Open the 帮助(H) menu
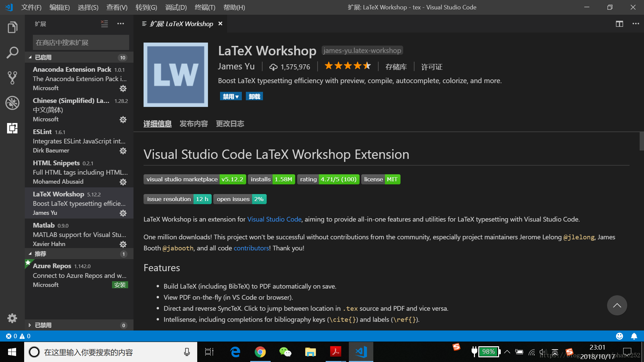 click(234, 7)
